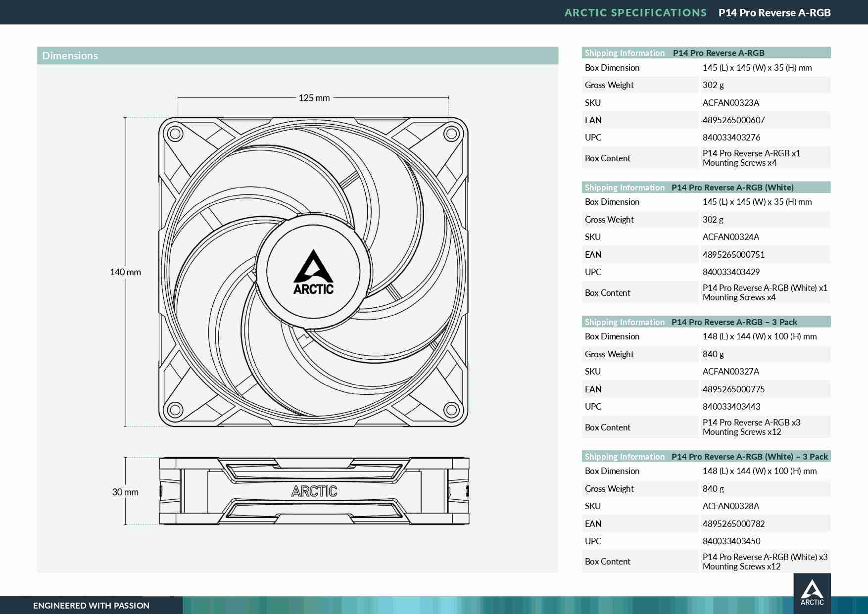Image resolution: width=868 pixels, height=614 pixels.
Task: Click the Dimensions section header
Action: pyautogui.click(x=297, y=56)
